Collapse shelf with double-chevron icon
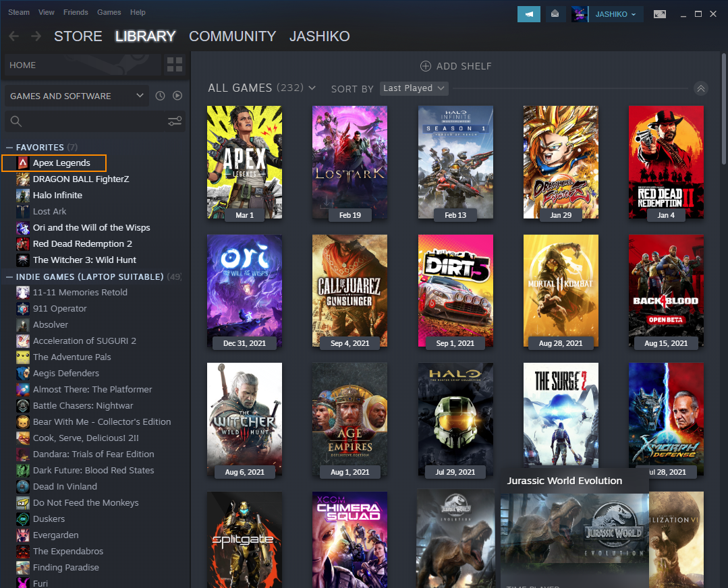728x588 pixels. (700, 88)
